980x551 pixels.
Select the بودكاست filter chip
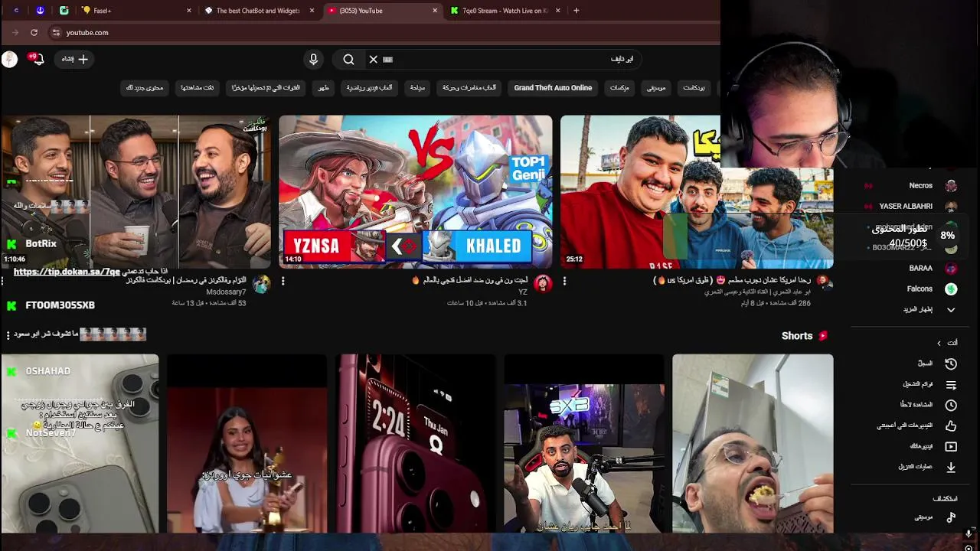point(694,88)
